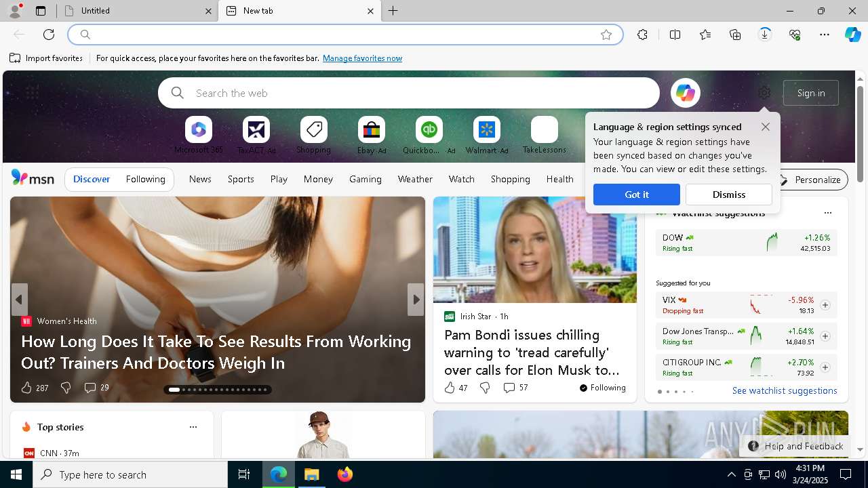Viewport: 868px width, 488px height.
Task: Open Microsoft 365 quick link
Action: [198, 136]
